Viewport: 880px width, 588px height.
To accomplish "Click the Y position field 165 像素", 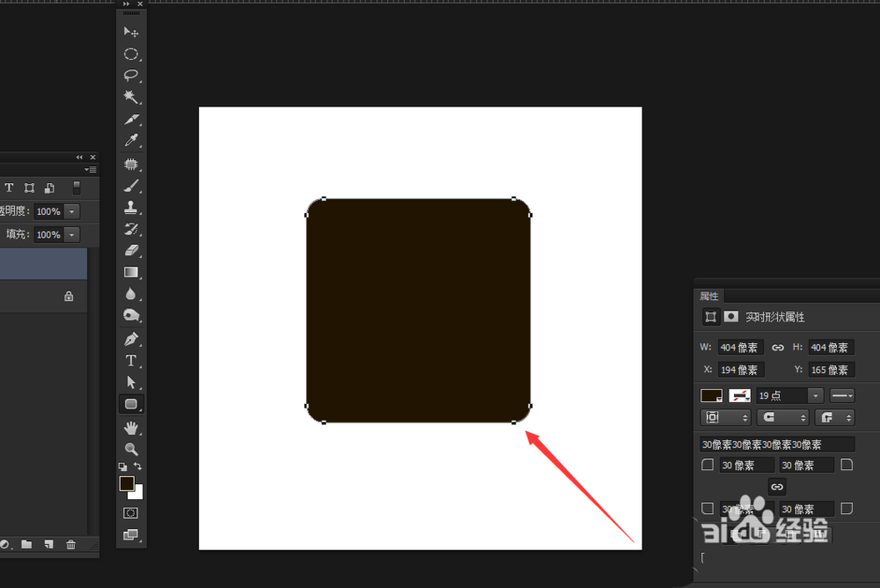I will click(x=832, y=370).
